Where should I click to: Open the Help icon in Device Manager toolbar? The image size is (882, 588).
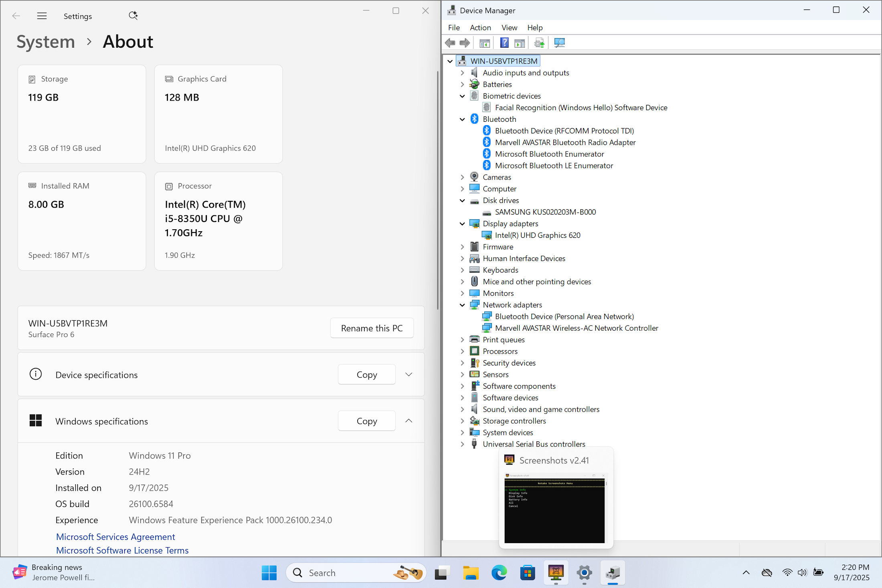[x=504, y=43]
